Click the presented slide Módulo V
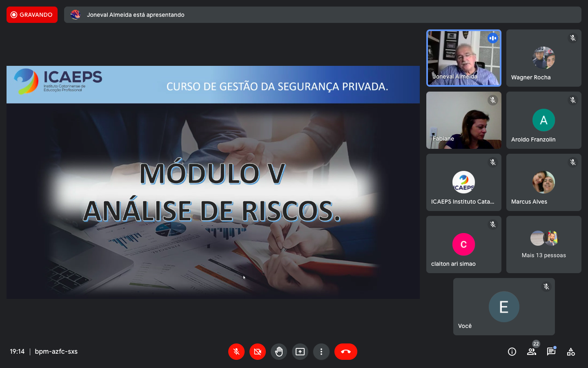This screenshot has width=588, height=368. pos(213,182)
